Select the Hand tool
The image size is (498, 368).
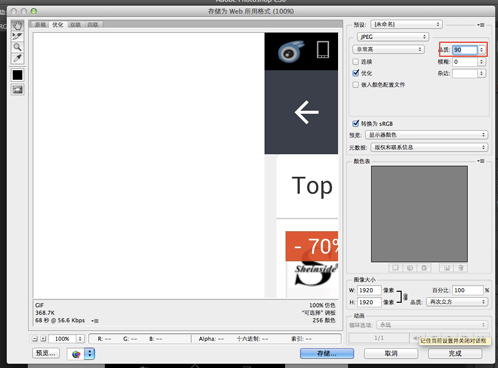(x=17, y=25)
